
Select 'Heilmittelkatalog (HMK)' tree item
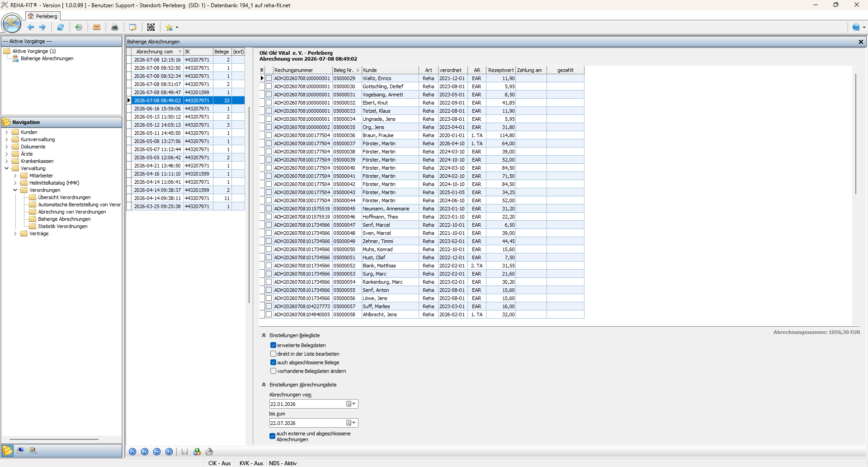[x=54, y=183]
